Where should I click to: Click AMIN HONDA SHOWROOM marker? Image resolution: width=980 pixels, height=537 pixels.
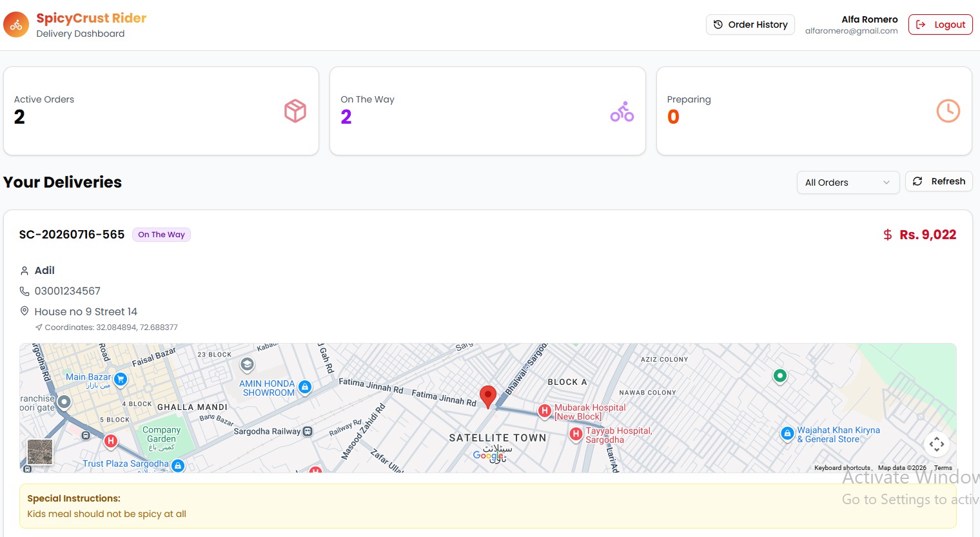click(305, 387)
